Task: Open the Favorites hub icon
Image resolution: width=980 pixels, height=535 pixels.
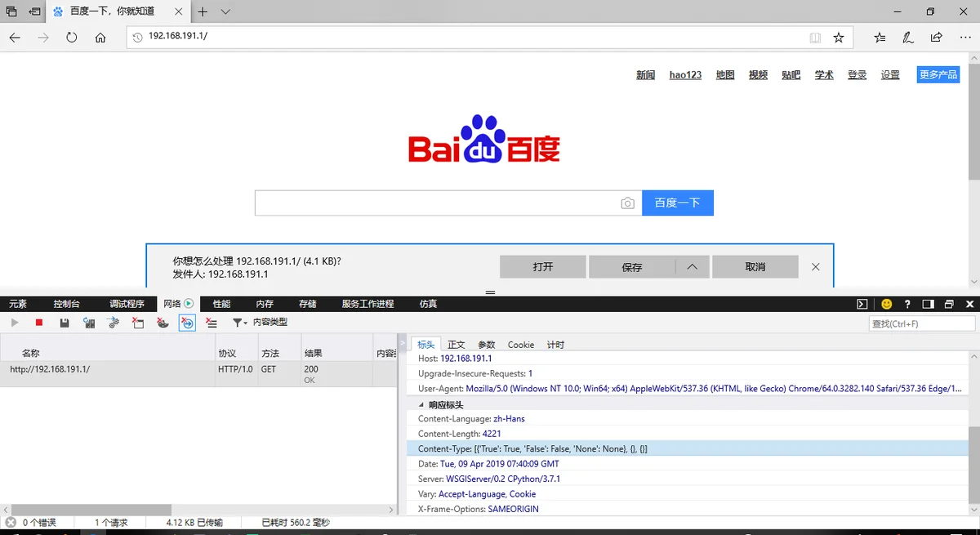Action: [880, 38]
